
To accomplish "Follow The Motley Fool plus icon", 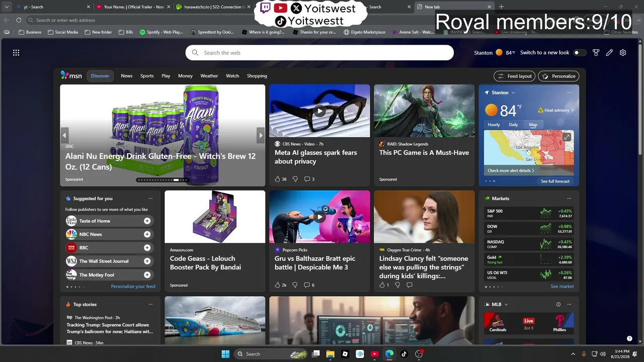I will pyautogui.click(x=147, y=275).
